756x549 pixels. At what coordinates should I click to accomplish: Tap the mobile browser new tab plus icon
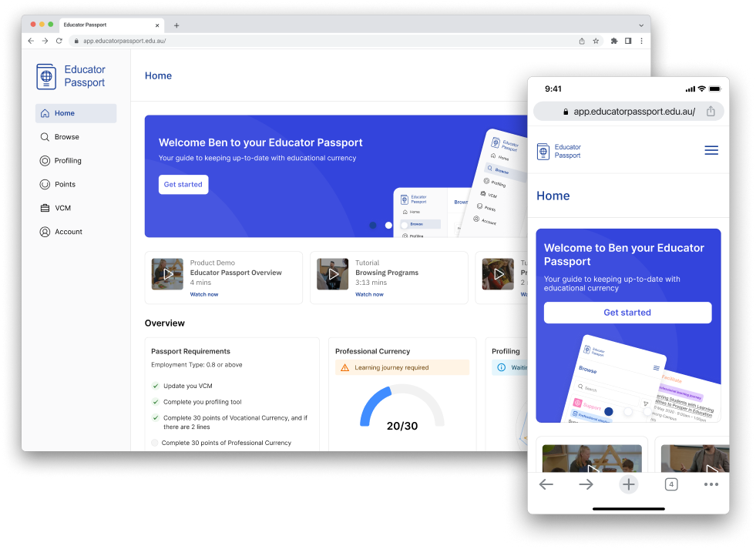[629, 484]
